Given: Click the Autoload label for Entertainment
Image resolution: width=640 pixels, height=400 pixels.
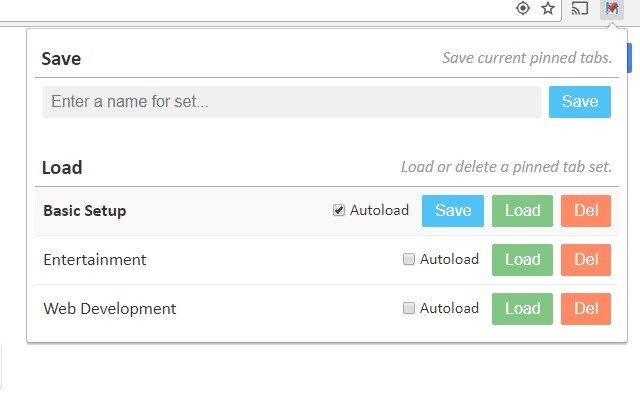Looking at the screenshot, I should click(449, 259).
